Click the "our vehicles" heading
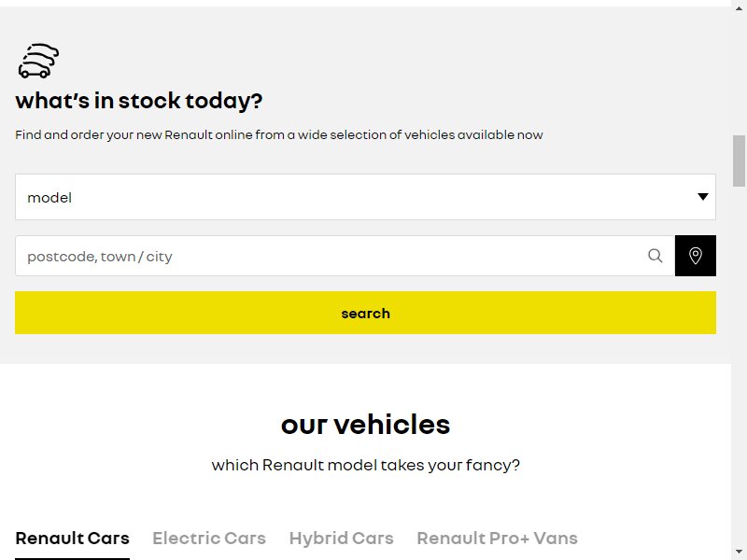Screen dimensions: 747x560 [365, 425]
